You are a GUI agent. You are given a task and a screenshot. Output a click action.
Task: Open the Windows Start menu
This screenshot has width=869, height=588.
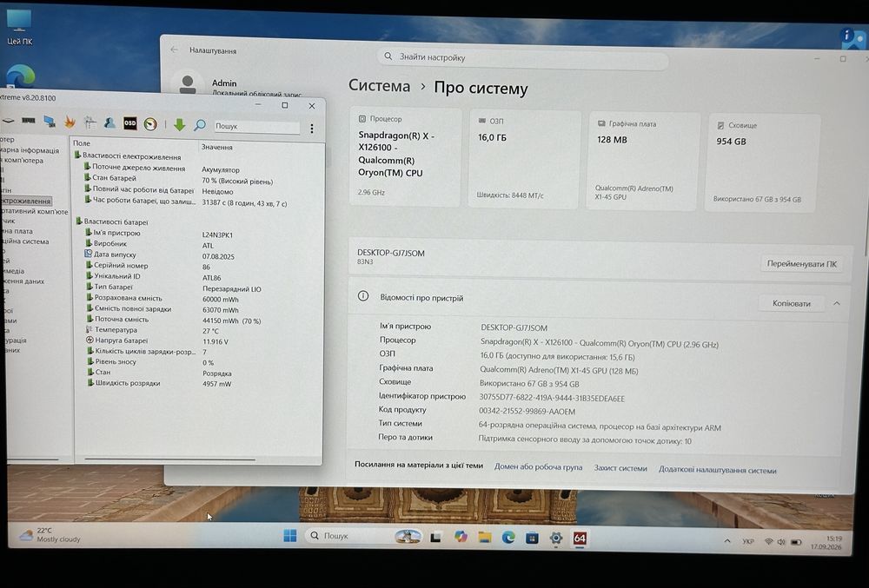coord(290,535)
